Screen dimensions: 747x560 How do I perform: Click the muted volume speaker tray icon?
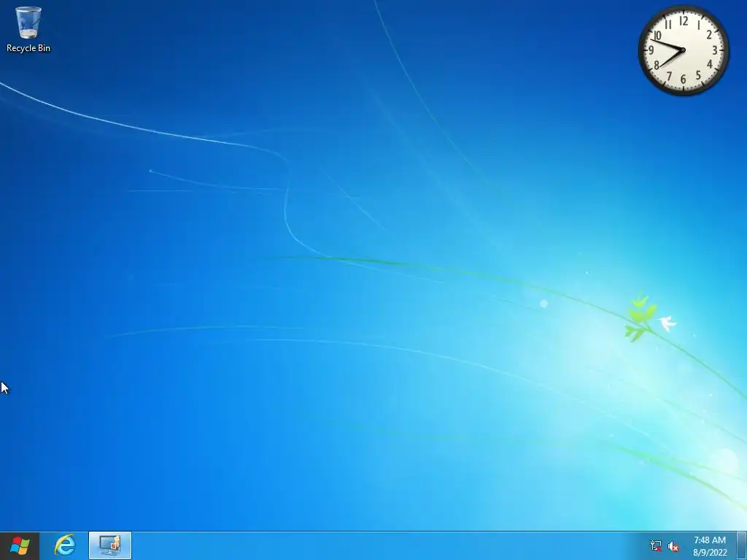(x=673, y=546)
